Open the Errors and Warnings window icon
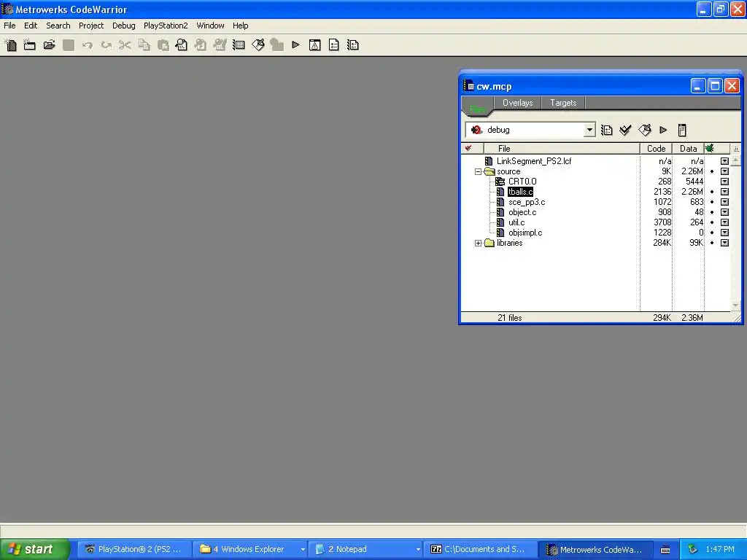Screen dimensions: 747x560 [315, 45]
